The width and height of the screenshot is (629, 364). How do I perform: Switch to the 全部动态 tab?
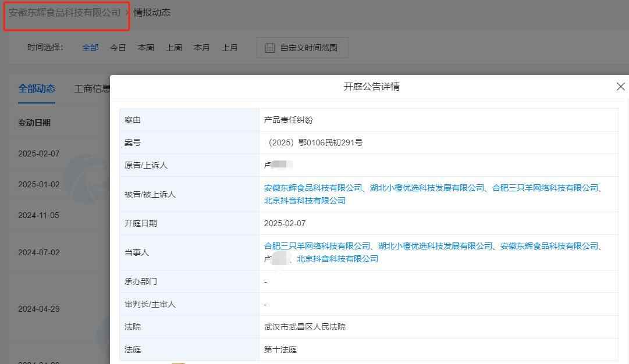[x=37, y=88]
